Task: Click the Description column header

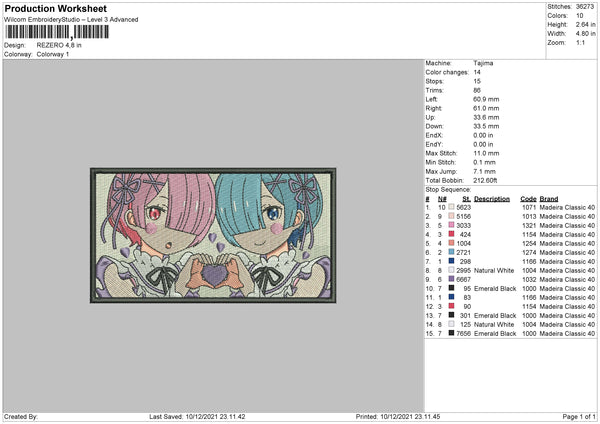Action: coord(492,199)
